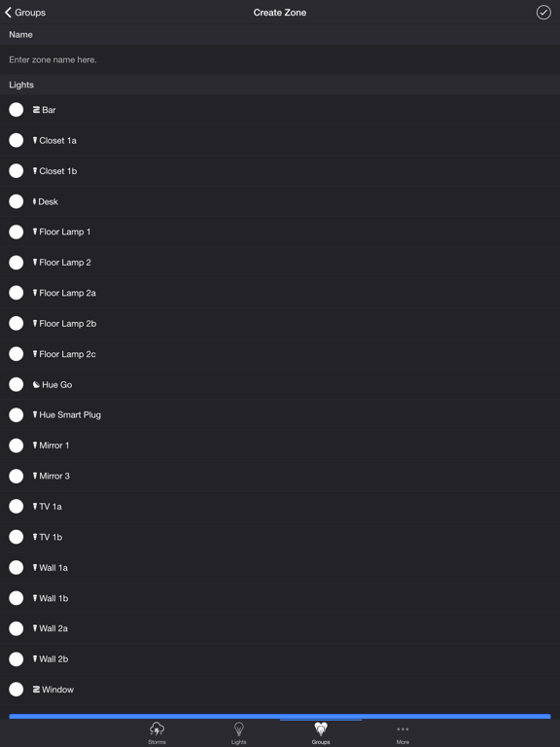The image size is (560, 747).
Task: Check the TV 1b selection circle
Action: tap(17, 537)
